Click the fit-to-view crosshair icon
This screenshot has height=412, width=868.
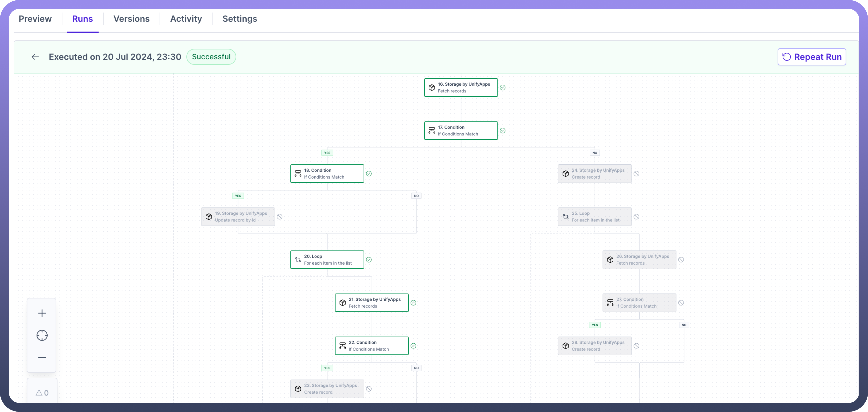pos(42,335)
